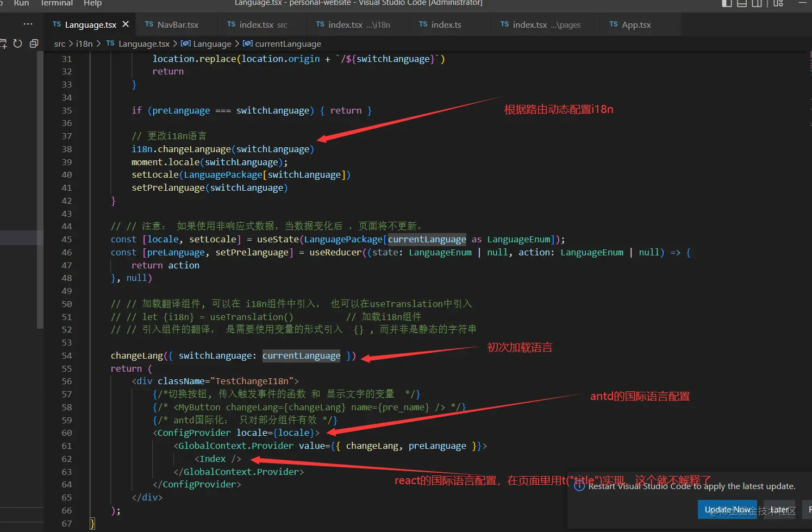Viewport: 812px width, 532px height.
Task: Click 'setPrelanguage' call on line 41
Action: click(x=168, y=187)
